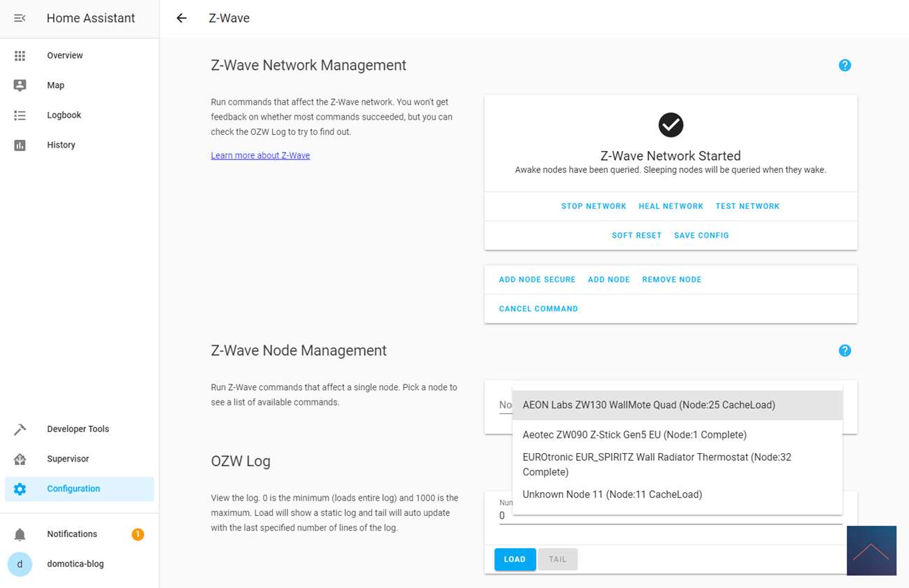Select Unknown Node 11 from list
Screen dimensions: 909x588
coord(678,494)
